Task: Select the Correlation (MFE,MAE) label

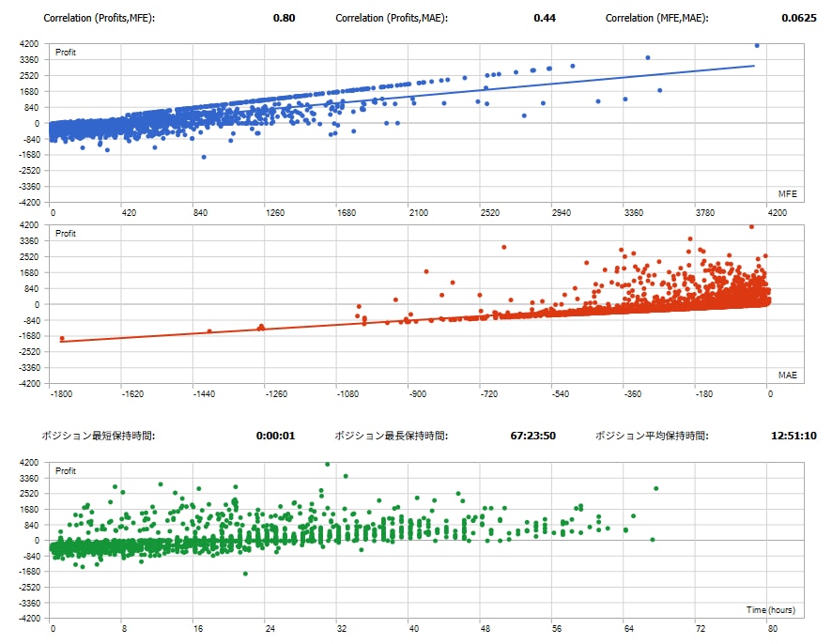Action: click(x=657, y=18)
